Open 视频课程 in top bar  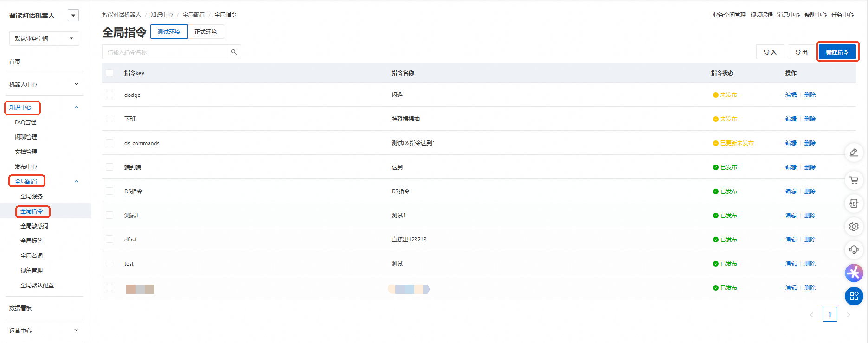coord(762,15)
